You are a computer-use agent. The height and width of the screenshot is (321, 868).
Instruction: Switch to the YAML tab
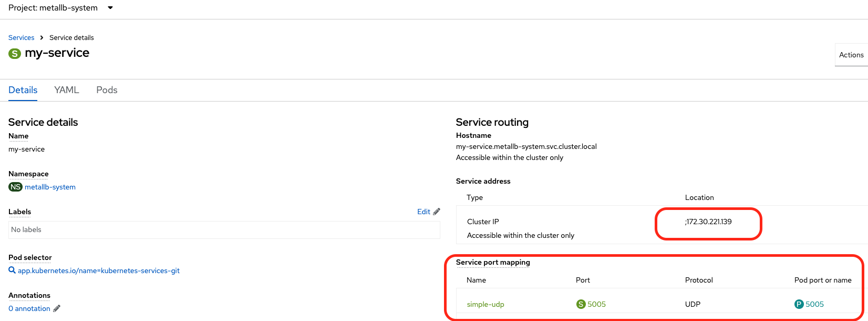pos(67,90)
